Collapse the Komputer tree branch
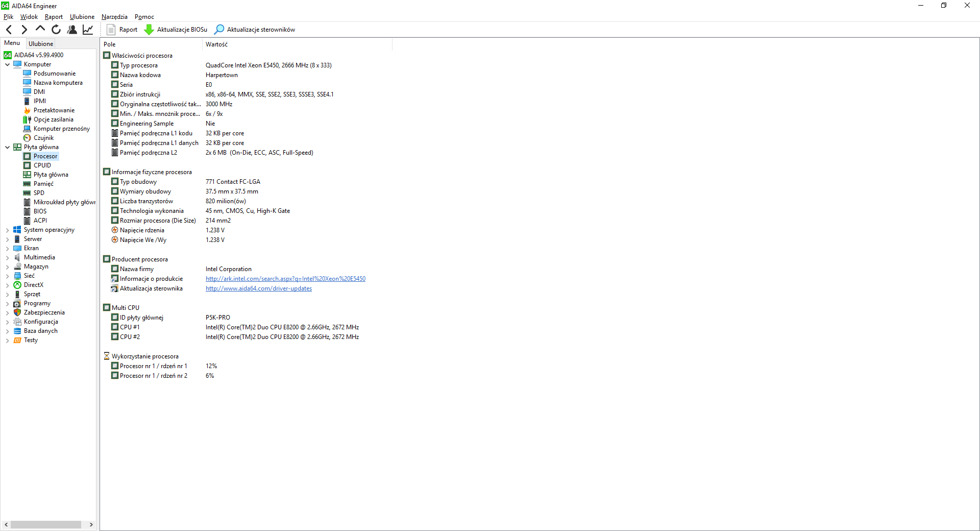The image size is (980, 531). click(x=7, y=64)
